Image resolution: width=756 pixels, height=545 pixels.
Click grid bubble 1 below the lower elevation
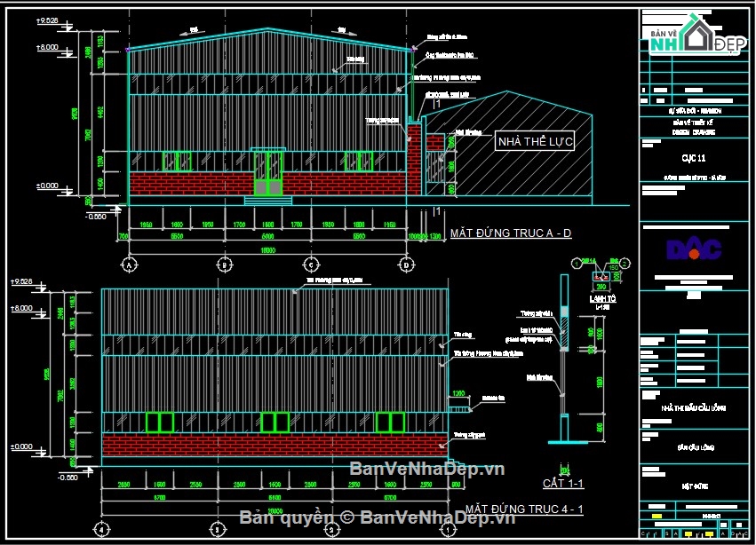coord(448,528)
